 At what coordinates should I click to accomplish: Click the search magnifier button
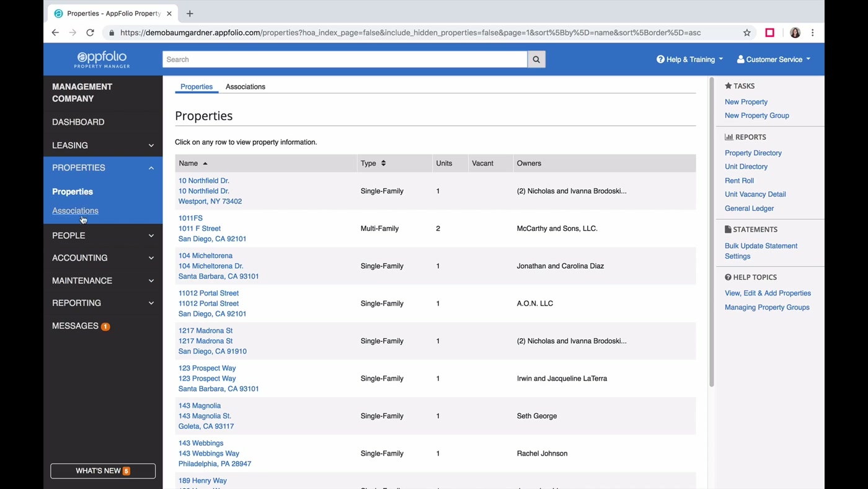tap(536, 60)
